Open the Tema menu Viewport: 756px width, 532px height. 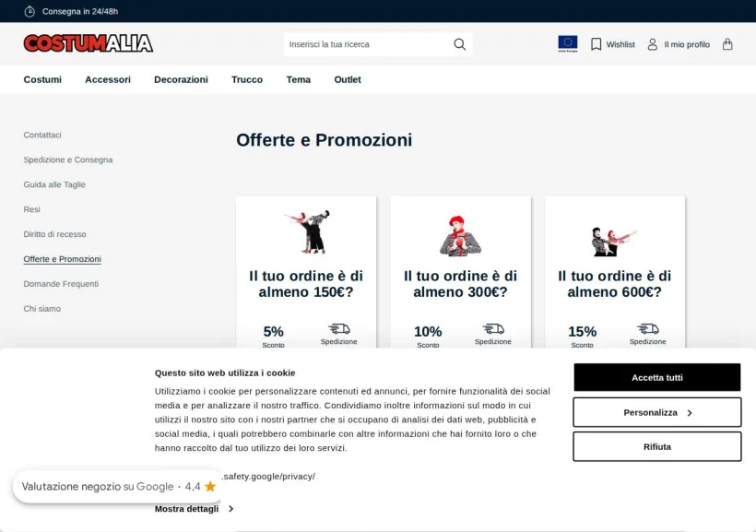(299, 79)
